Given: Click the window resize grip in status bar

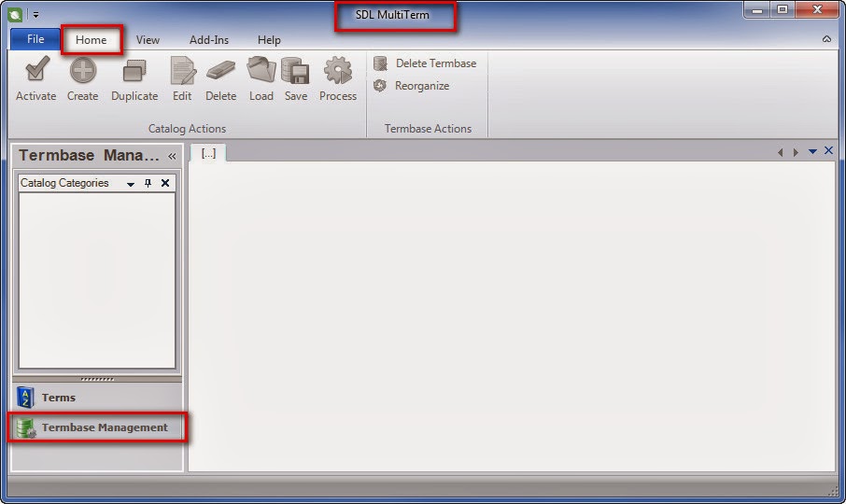Looking at the screenshot, I should click(x=833, y=491).
